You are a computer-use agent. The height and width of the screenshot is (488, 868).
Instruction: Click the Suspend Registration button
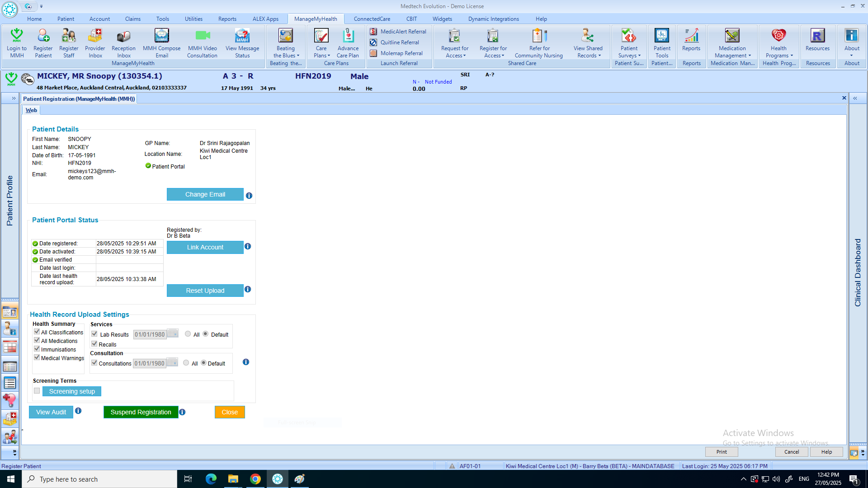pos(141,412)
